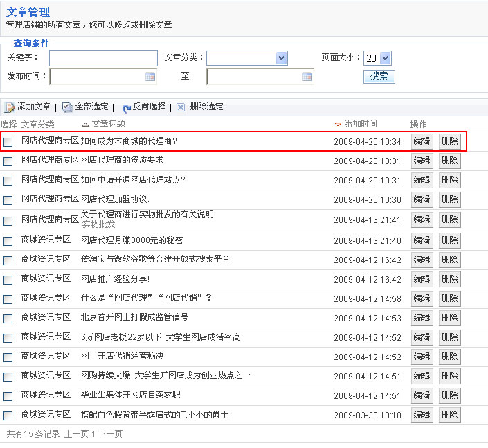Tick checkbox for 网店推广经验分享!
Viewport: 488px width, 448px height.
point(8,280)
